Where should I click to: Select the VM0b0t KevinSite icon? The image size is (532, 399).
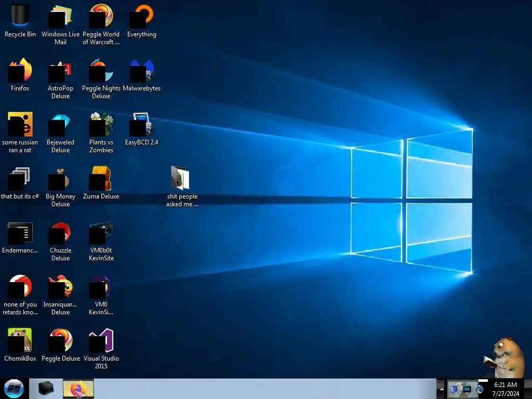101,240
